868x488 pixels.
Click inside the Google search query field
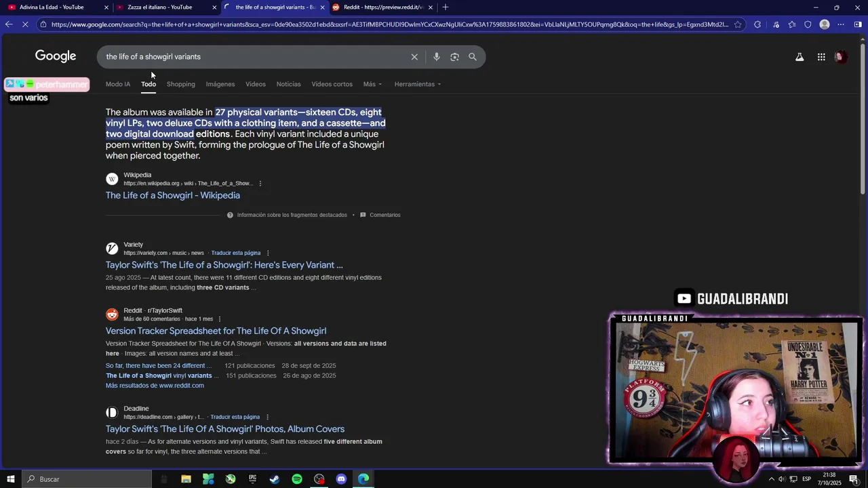pos(254,57)
